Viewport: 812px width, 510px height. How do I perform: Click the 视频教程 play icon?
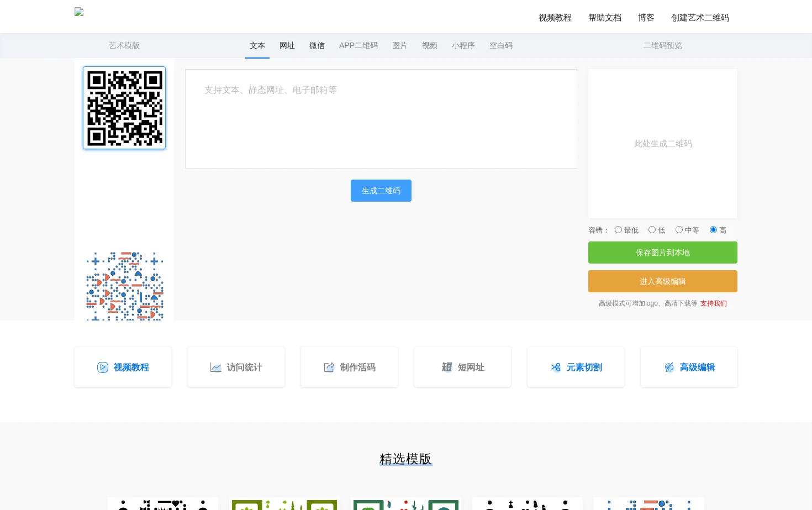103,367
